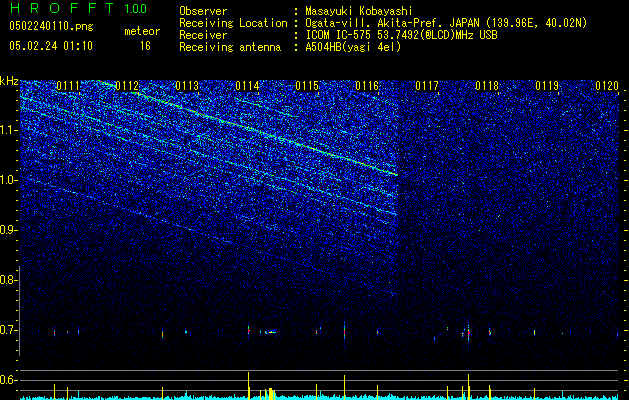
Task: Click location Ogata-vill. Akita-Pref. JAPAN
Action: pyautogui.click(x=392, y=23)
